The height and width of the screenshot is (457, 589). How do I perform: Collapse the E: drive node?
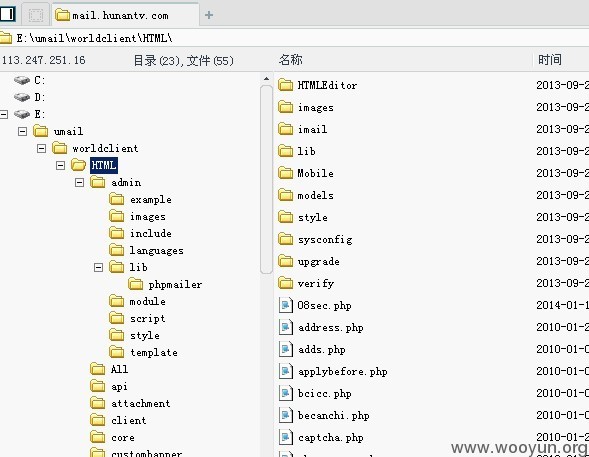(x=4, y=114)
